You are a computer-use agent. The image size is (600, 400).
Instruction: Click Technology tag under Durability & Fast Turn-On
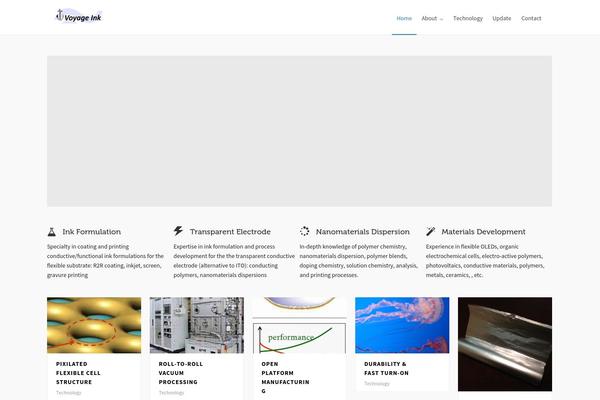[377, 384]
